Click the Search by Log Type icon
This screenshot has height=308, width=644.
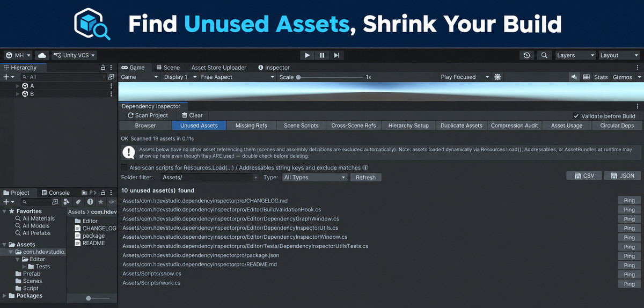point(90,202)
